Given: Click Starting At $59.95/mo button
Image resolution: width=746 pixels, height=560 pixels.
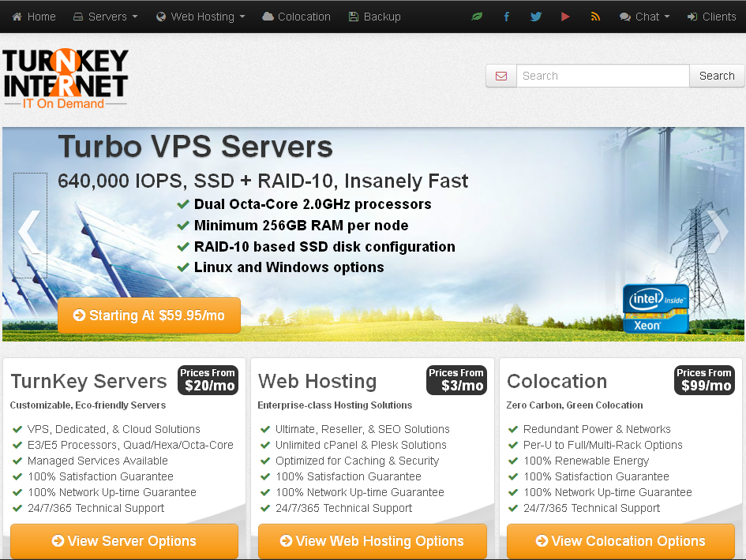Looking at the screenshot, I should [149, 315].
